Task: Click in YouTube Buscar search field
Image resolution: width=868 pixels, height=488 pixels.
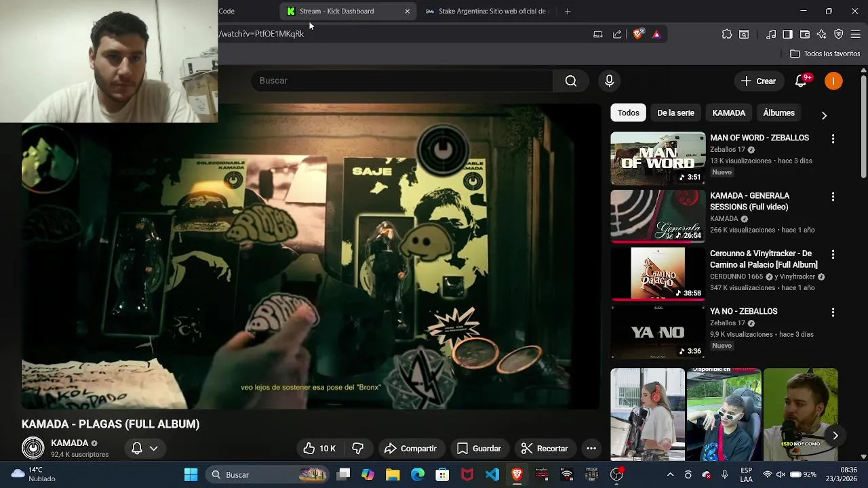Action: pos(401,81)
